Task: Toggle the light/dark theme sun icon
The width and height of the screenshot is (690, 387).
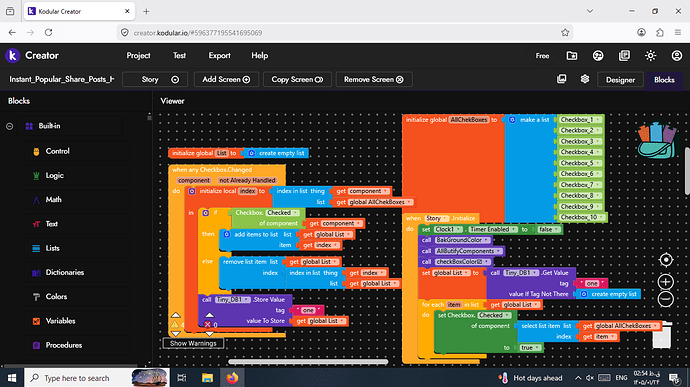Action: [650, 55]
